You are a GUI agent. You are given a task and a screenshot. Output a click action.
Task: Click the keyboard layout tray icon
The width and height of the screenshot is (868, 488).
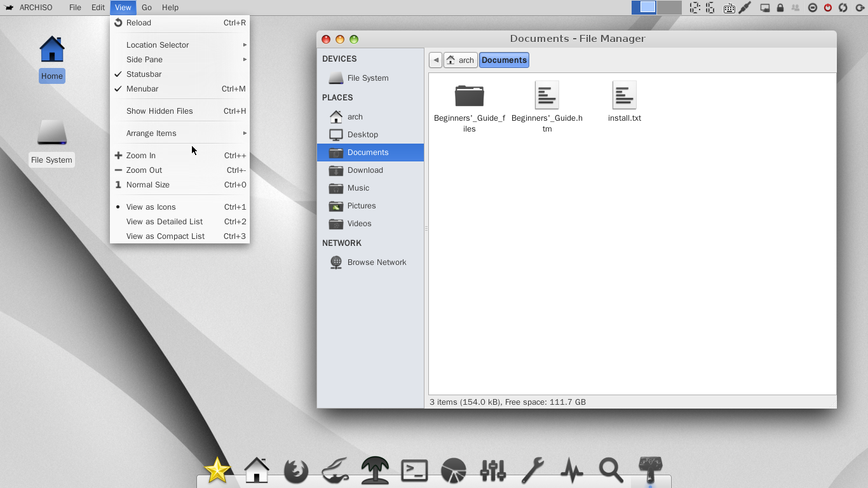(729, 8)
